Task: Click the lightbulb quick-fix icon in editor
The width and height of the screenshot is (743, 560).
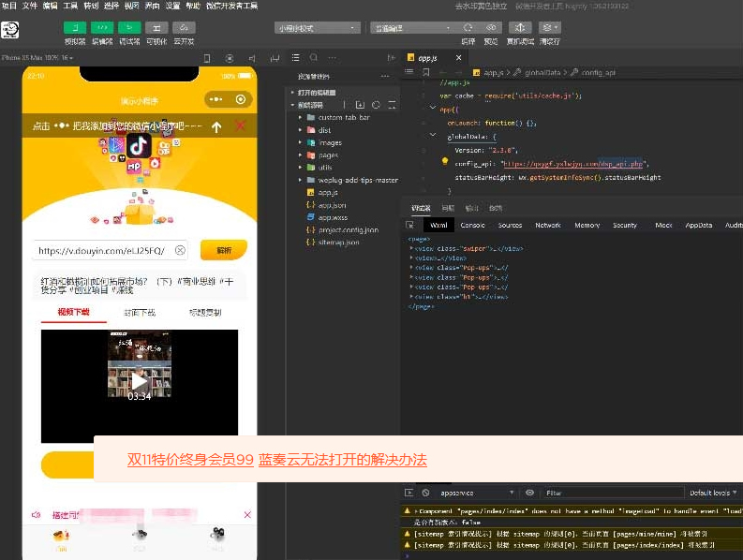Action: tap(445, 161)
